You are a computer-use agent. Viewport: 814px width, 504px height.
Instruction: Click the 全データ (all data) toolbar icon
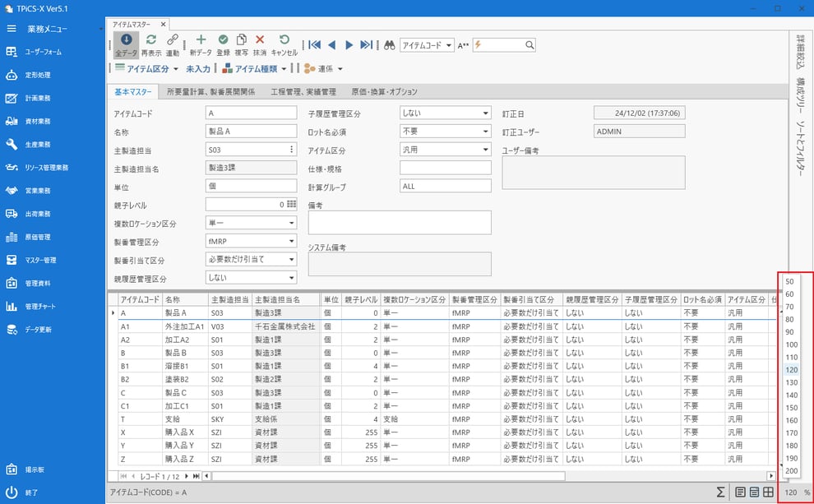click(126, 39)
